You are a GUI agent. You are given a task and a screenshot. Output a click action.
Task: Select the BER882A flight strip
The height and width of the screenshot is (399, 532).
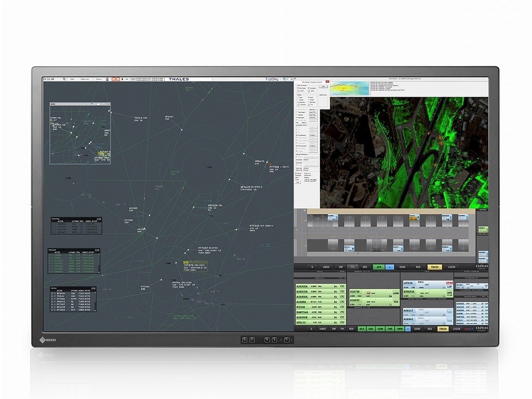[428, 294]
